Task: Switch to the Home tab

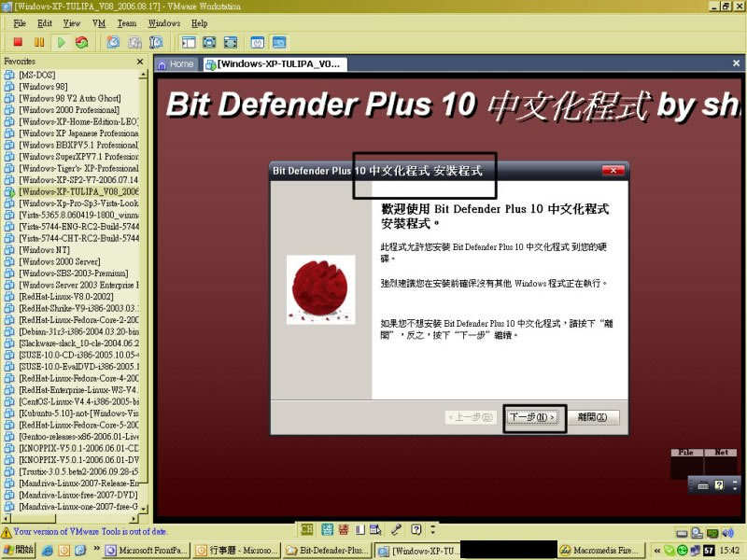Action: [x=176, y=63]
